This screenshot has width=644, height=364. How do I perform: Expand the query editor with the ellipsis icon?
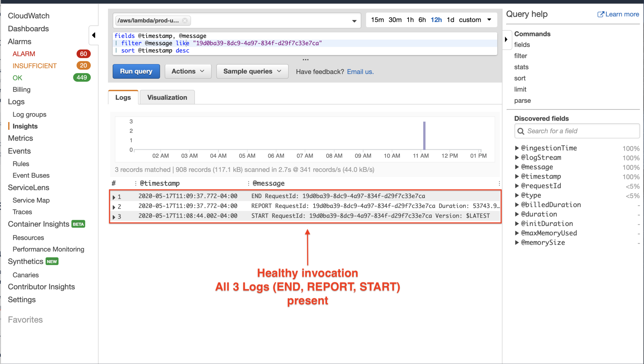coord(306,59)
